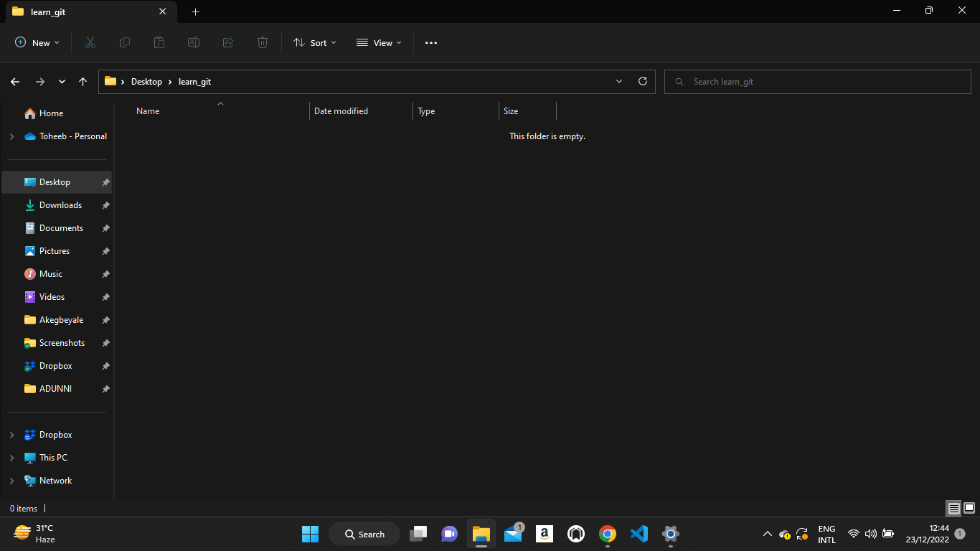Open the Sort dropdown menu
This screenshot has width=980, height=551.
315,43
